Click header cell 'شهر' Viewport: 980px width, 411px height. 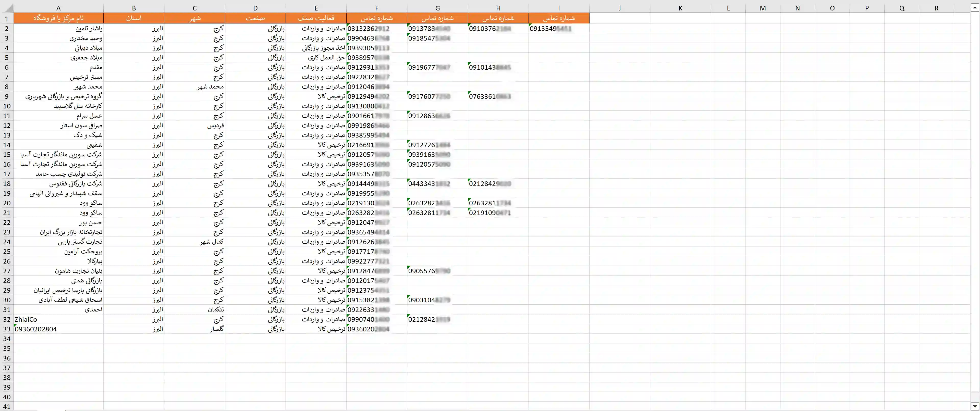(194, 18)
